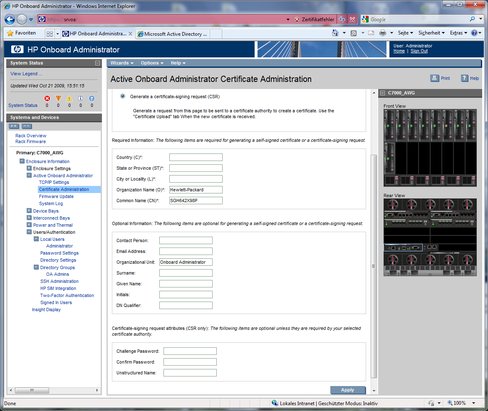Image resolution: width=488 pixels, height=411 pixels.
Task: Click the IE home toolbar icon
Action: [335, 33]
